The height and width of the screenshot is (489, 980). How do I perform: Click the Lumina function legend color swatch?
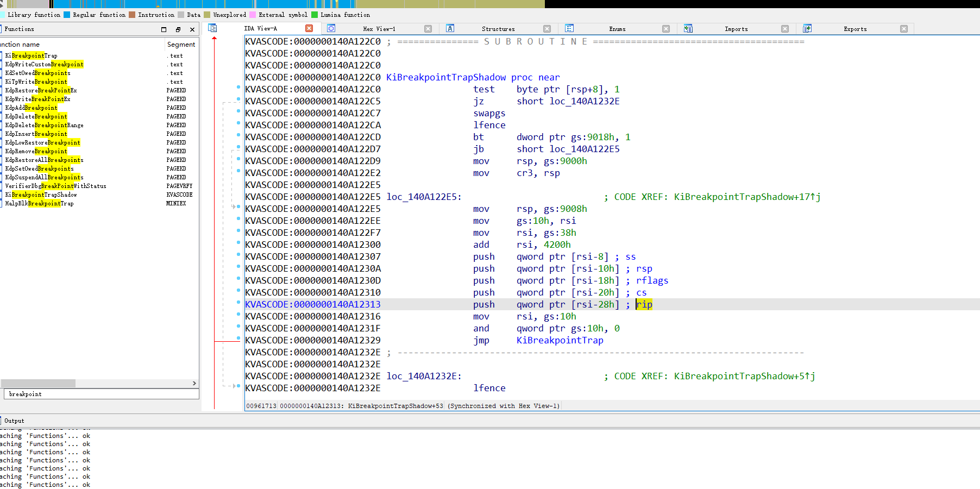pyautogui.click(x=315, y=15)
